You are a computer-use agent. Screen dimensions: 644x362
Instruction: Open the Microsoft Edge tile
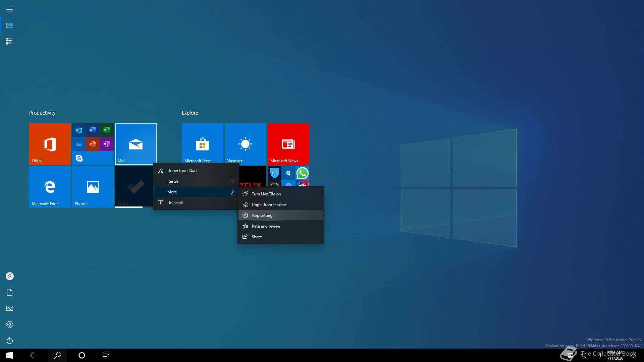50,187
